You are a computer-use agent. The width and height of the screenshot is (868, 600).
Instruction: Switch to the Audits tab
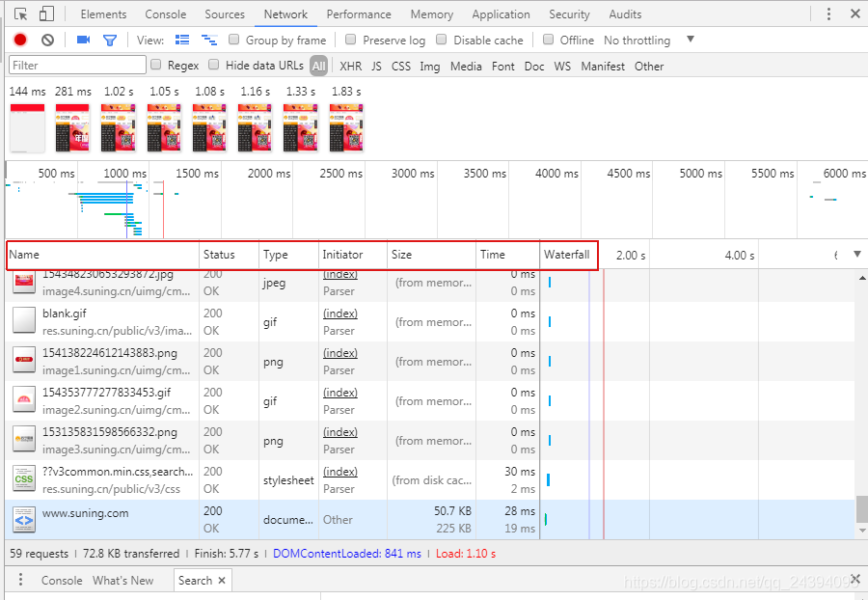click(x=625, y=14)
